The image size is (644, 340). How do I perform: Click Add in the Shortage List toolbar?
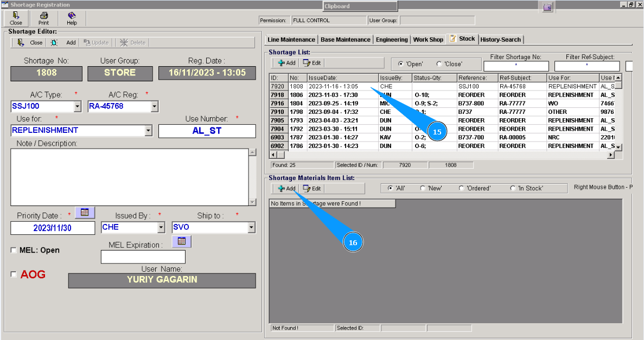coord(286,63)
